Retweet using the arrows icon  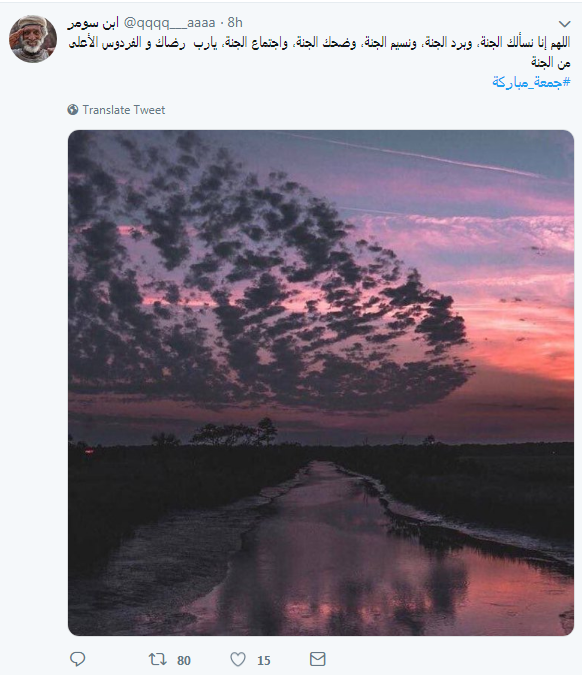point(158,659)
